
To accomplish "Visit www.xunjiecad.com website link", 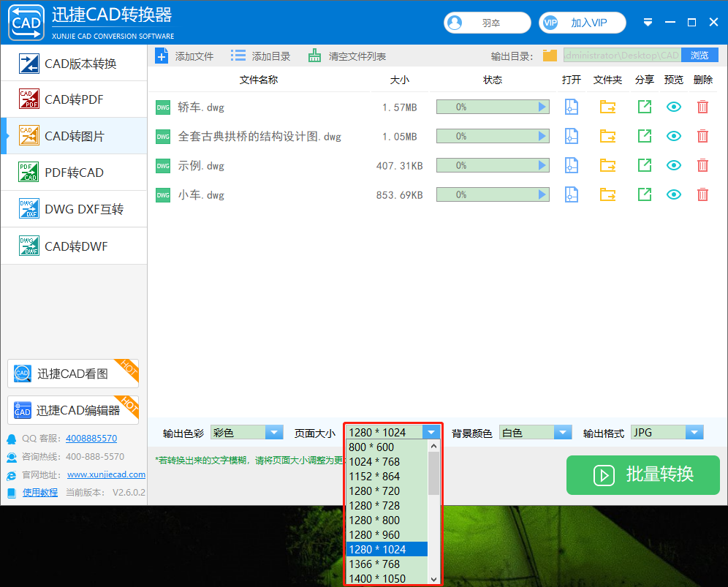I will (x=106, y=474).
